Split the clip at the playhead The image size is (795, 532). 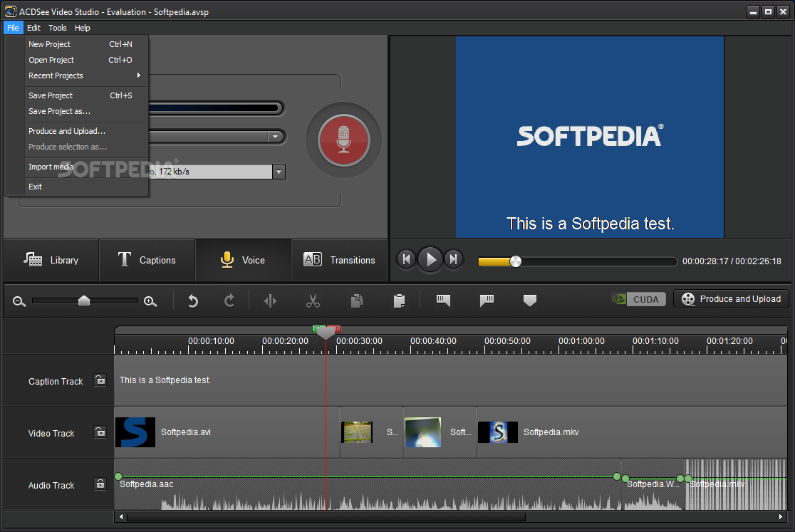pyautogui.click(x=270, y=301)
